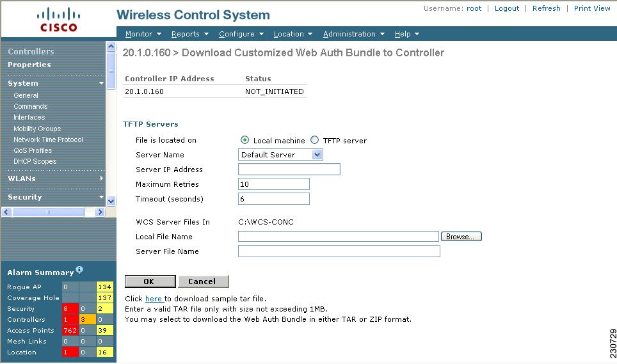Click the Cisco logo
Screen dimensions: 617x364
pos(58,20)
